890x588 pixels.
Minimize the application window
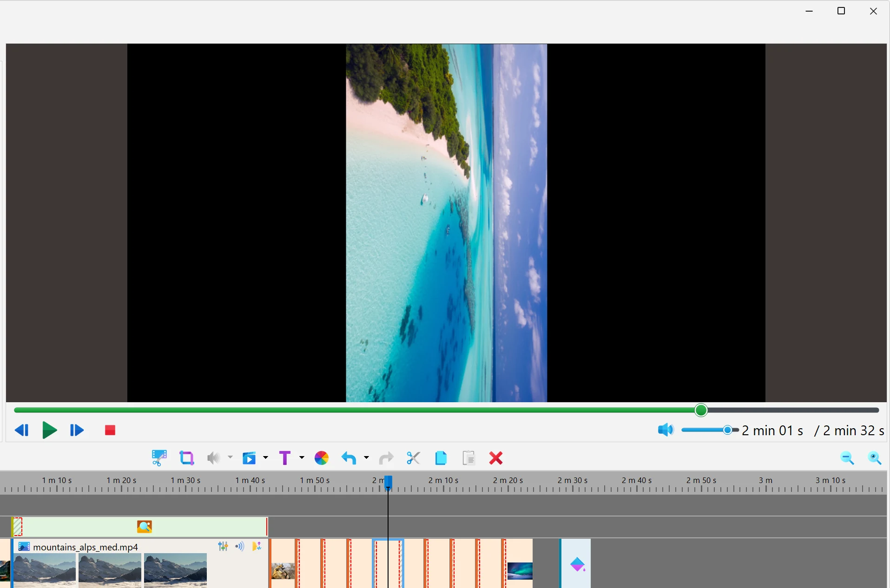[x=809, y=11]
